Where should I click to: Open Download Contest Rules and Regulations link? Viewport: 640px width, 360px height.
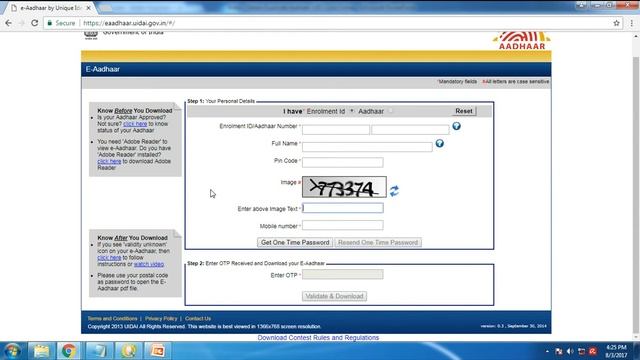(318, 338)
